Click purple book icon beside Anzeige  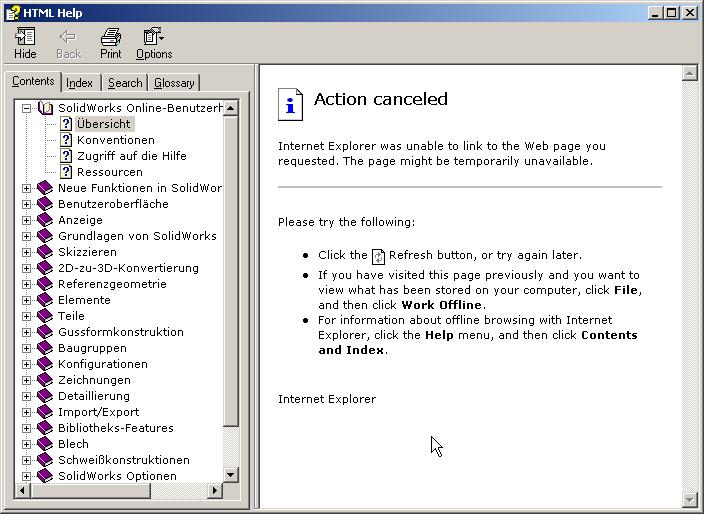point(45,220)
